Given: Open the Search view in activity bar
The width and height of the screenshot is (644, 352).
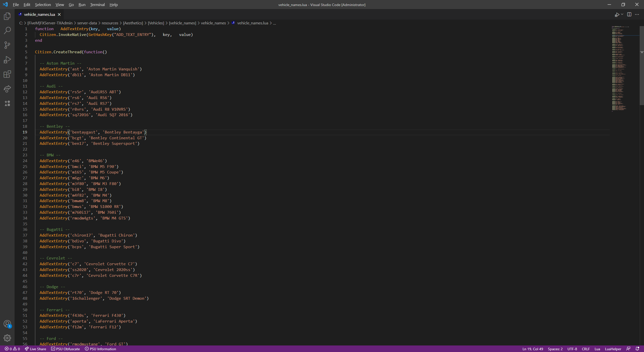Looking at the screenshot, I should [x=7, y=31].
